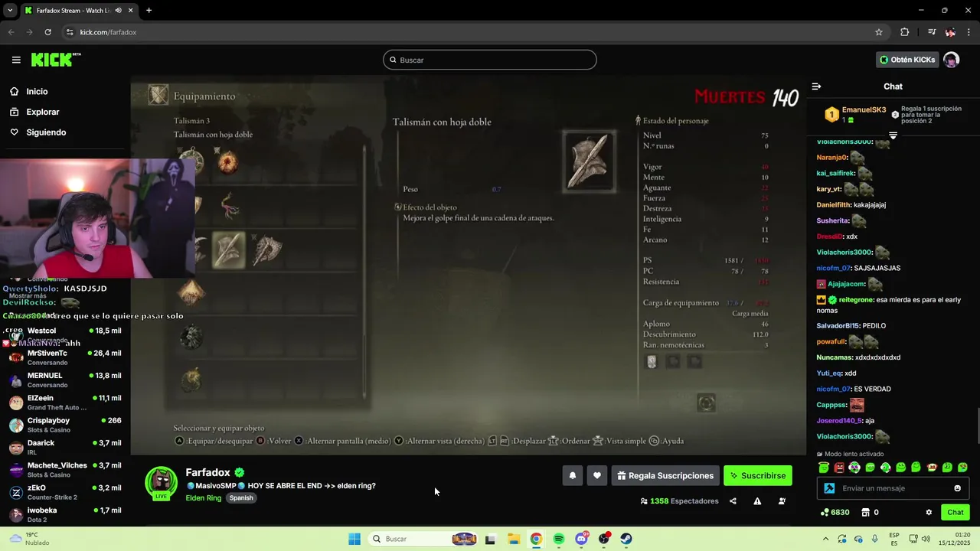The height and width of the screenshot is (551, 980).
Task: Click the 6830 channel points balance
Action: 835,512
